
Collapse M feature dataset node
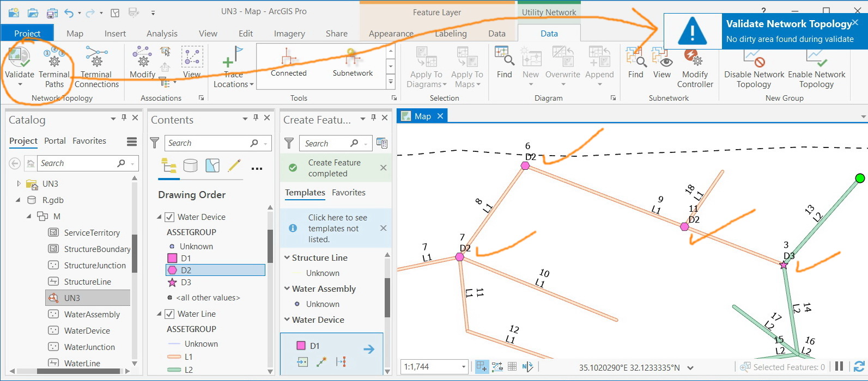(x=29, y=217)
